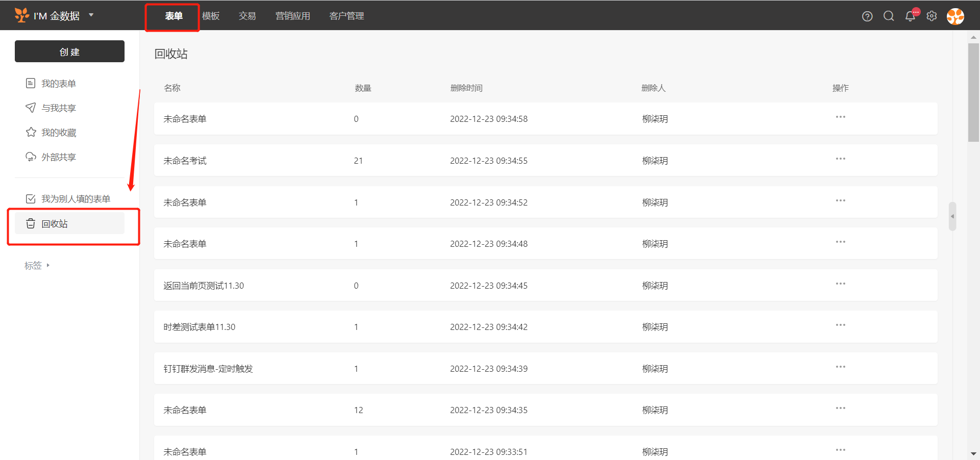Click the vertical scrollbar thumb
This screenshot has width=980, height=460.
(x=973, y=92)
